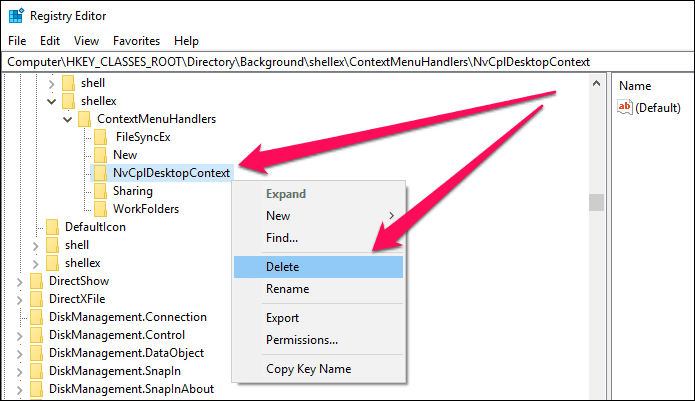Click the DiskManagement.Control folder icon
Image resolution: width=695 pixels, height=401 pixels.
pos(36,335)
